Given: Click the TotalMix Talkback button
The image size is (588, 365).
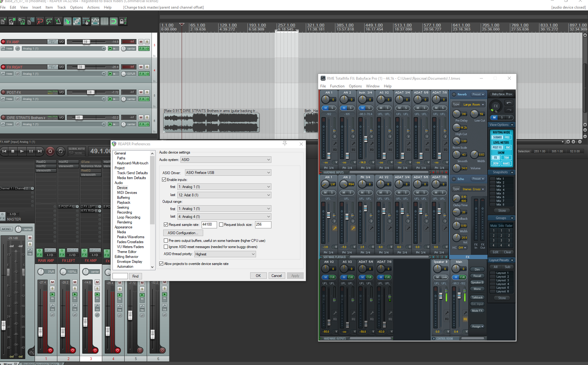Looking at the screenshot, I should tap(477, 298).
